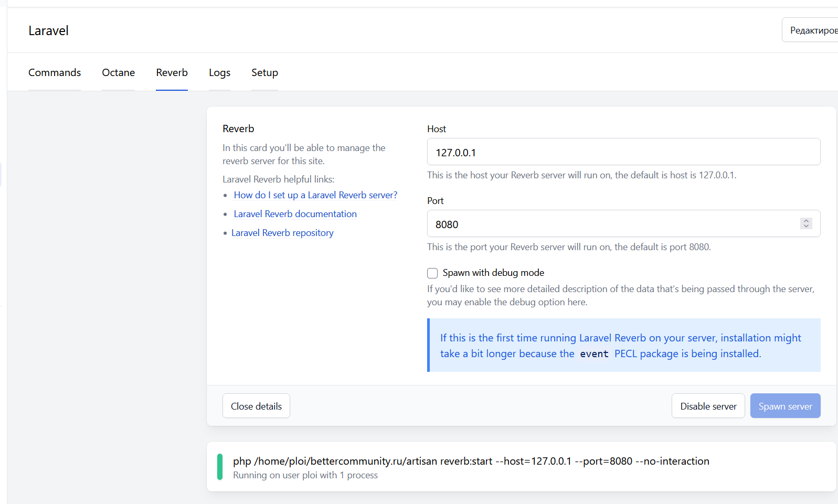
Task: Click 'Running on user ploi with 1 process' text
Action: 305,475
